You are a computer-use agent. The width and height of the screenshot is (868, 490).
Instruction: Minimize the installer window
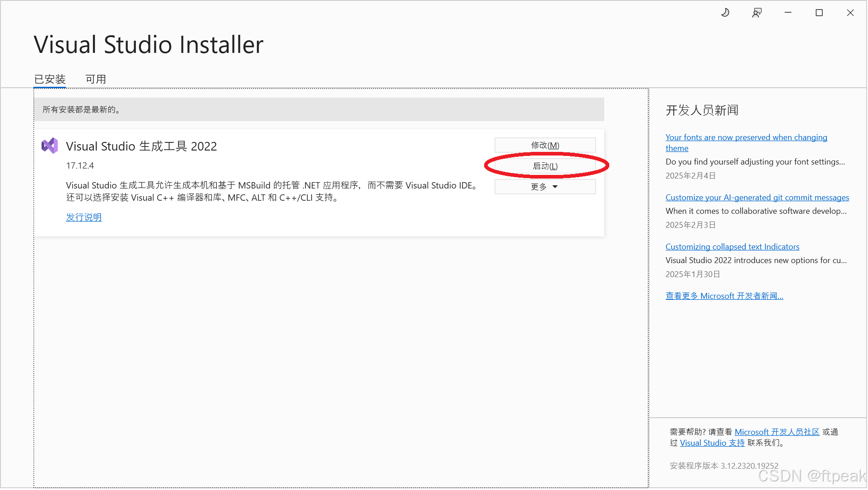[x=789, y=13]
